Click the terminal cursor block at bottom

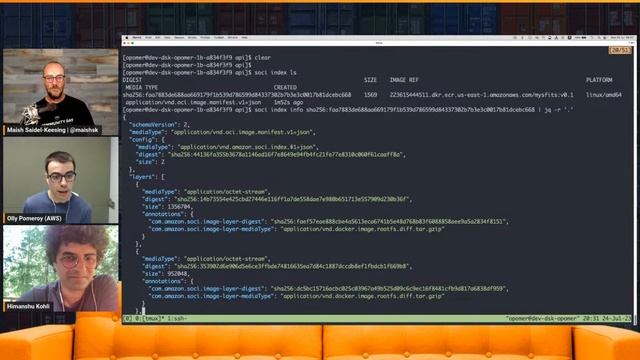pyautogui.click(x=143, y=311)
